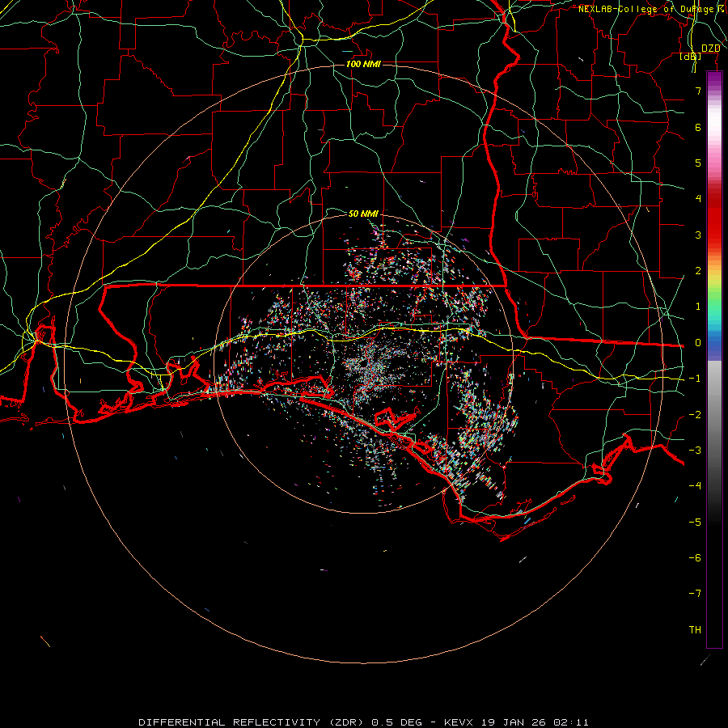This screenshot has width=728, height=728.
Task: Click the 4 value on color scale
Action: pos(698,199)
